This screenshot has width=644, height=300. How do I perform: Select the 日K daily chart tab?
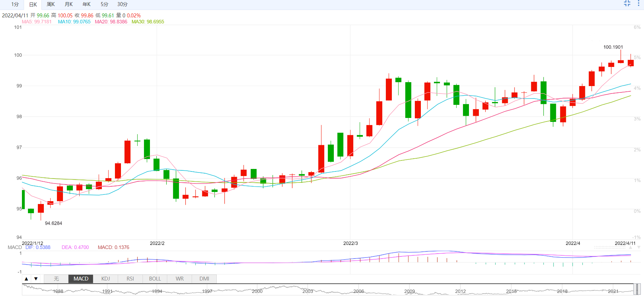(x=33, y=5)
